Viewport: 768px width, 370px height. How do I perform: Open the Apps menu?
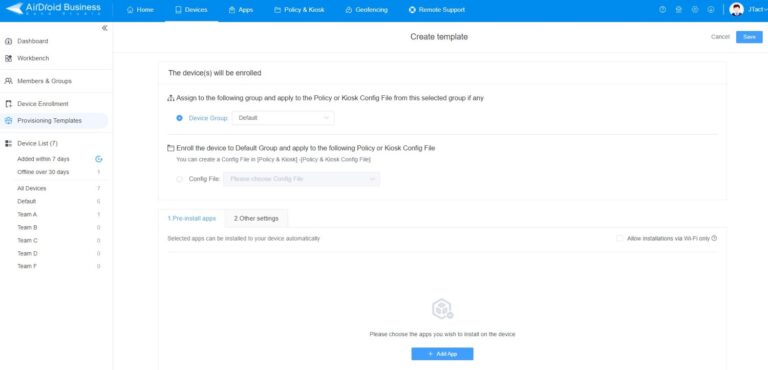pyautogui.click(x=240, y=10)
